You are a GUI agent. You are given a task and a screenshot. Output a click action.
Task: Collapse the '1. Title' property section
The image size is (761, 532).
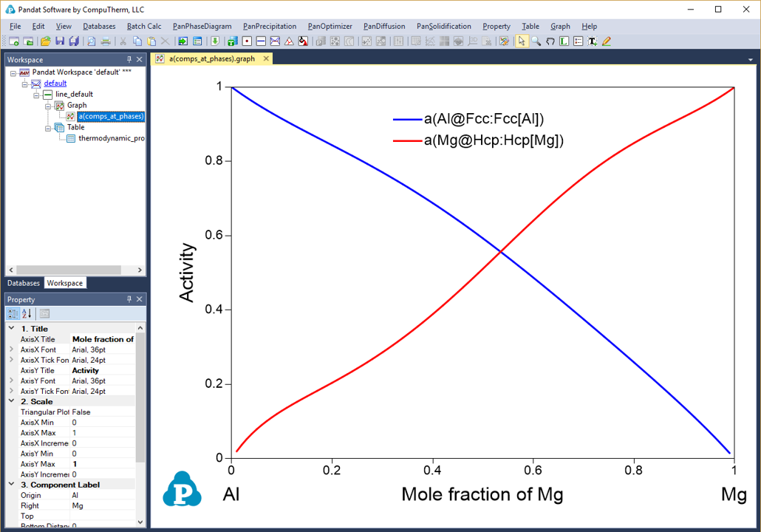click(11, 329)
